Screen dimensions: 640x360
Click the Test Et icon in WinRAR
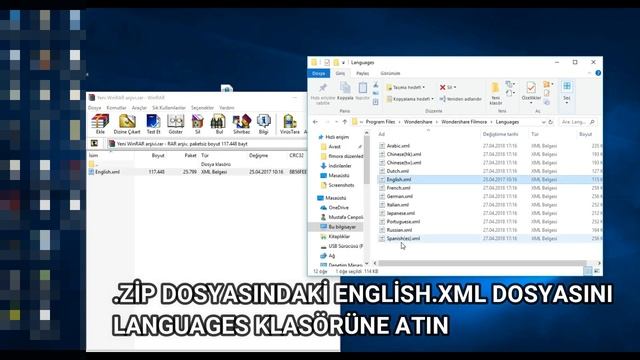click(153, 124)
